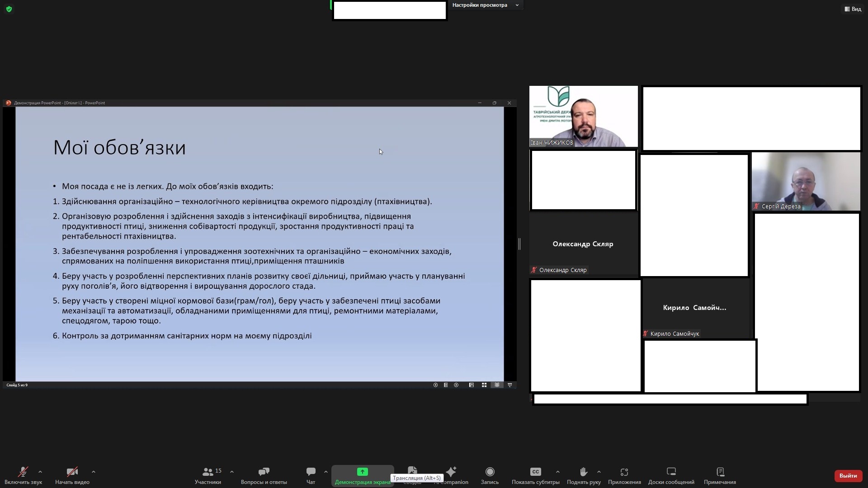Expand audio options arrow beside microphone
Screen dimensions: 868x488
click(40, 472)
